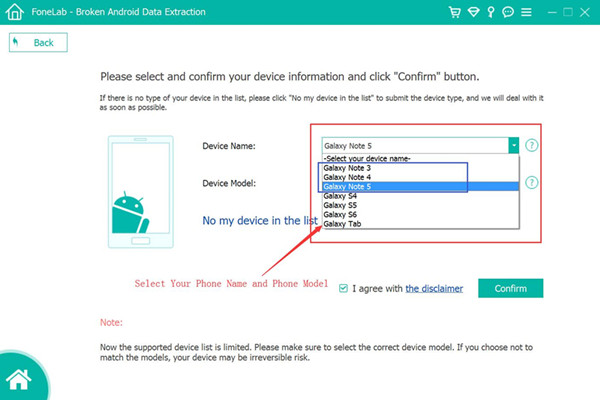Select Galaxy Note 4 from the list
The image size is (600, 400).
(x=420, y=177)
